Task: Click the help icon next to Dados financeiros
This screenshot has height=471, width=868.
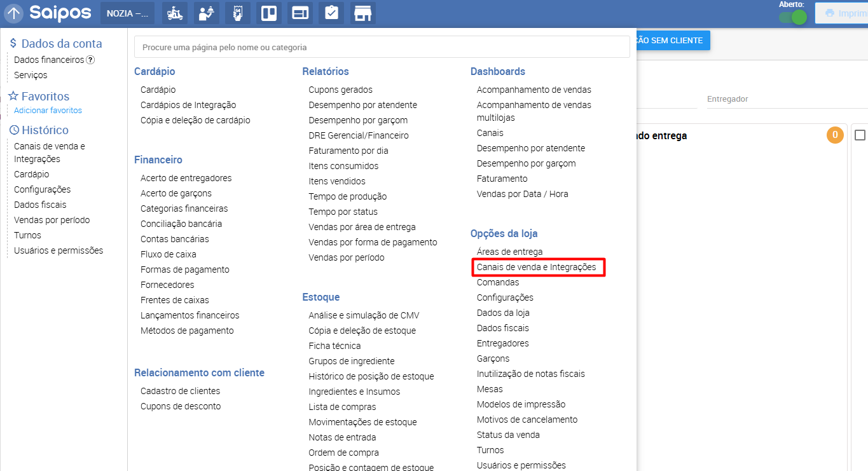Action: coord(90,60)
